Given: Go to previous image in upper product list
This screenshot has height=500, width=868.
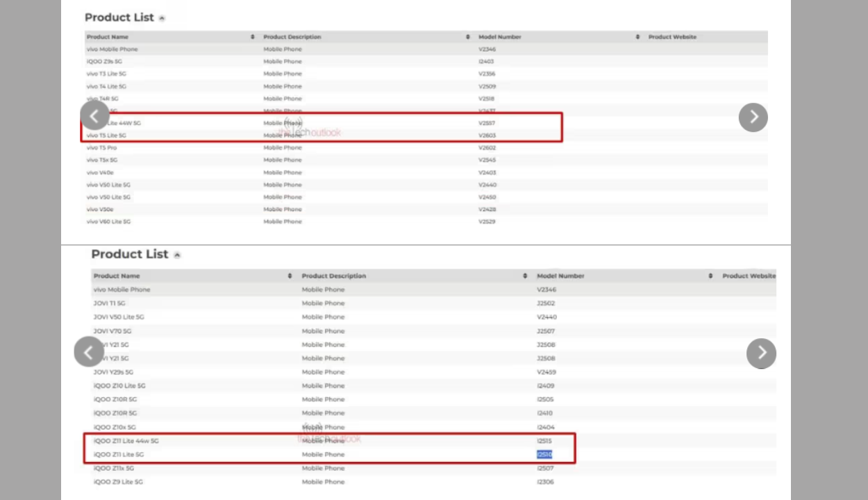Looking at the screenshot, I should [94, 116].
